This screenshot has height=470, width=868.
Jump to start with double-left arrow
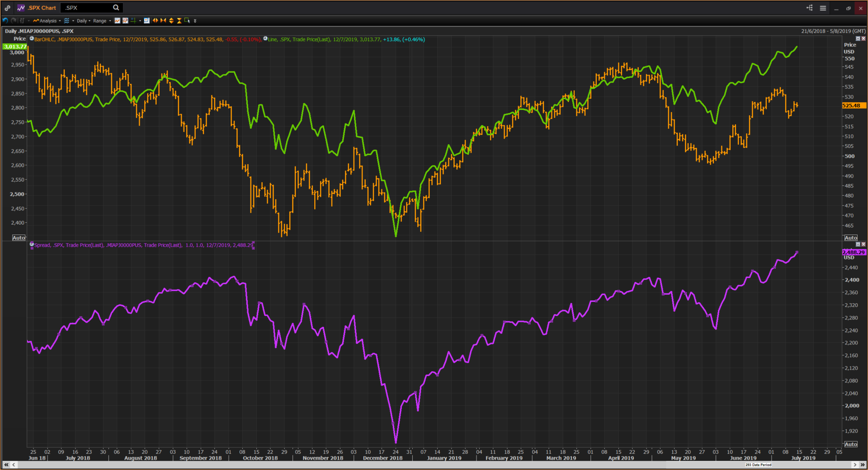[x=6, y=465]
